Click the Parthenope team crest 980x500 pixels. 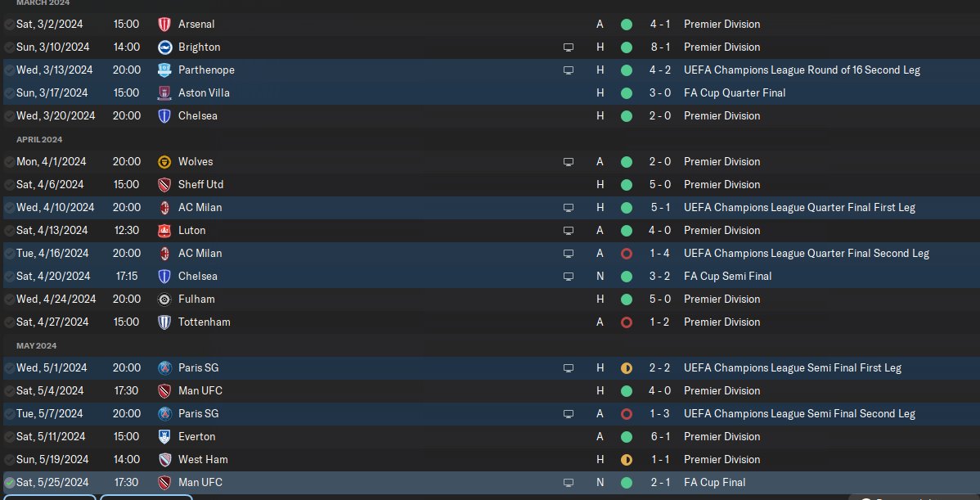[164, 70]
